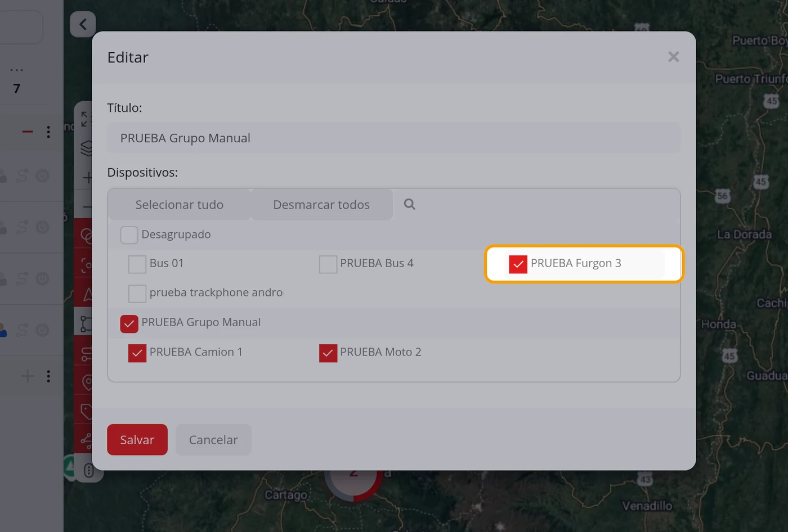Click into the Título text field
The image size is (788, 532).
[394, 138]
